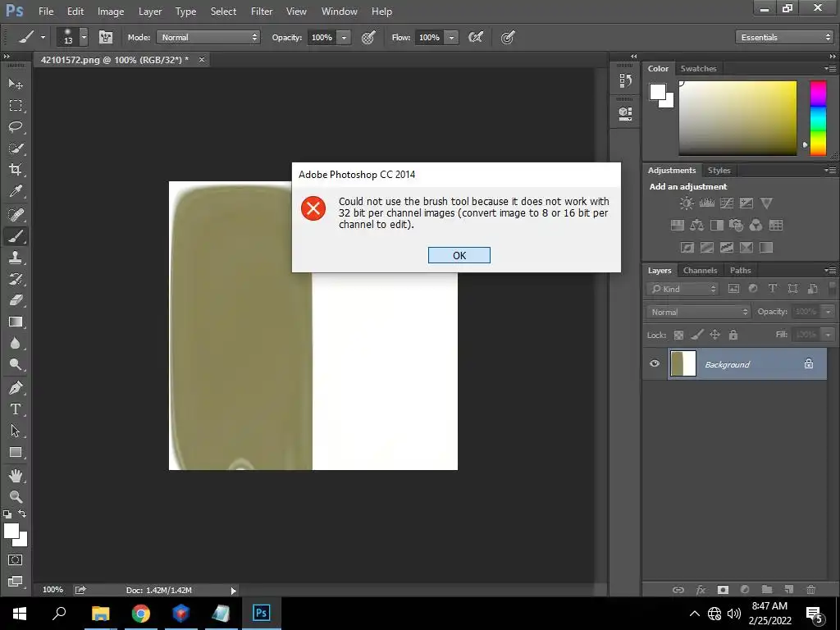
Task: Select the Clone Stamp tool
Action: tap(16, 258)
